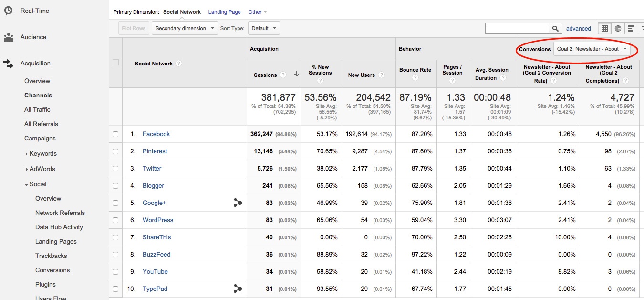Click the Real-Time report icon
644x300 pixels.
(x=7, y=11)
